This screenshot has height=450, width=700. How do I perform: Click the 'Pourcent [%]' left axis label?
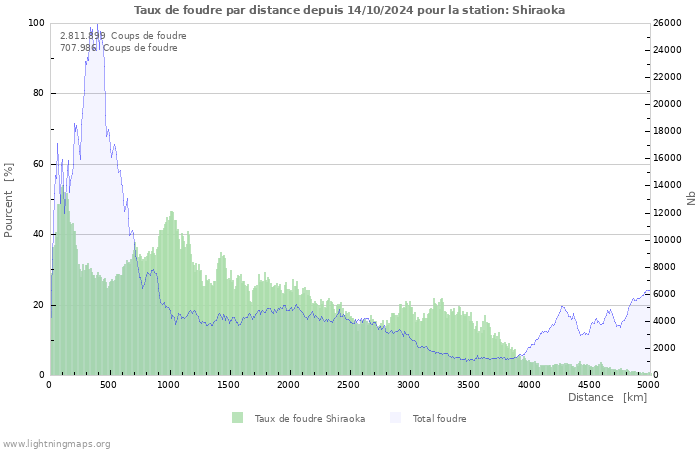pyautogui.click(x=9, y=200)
